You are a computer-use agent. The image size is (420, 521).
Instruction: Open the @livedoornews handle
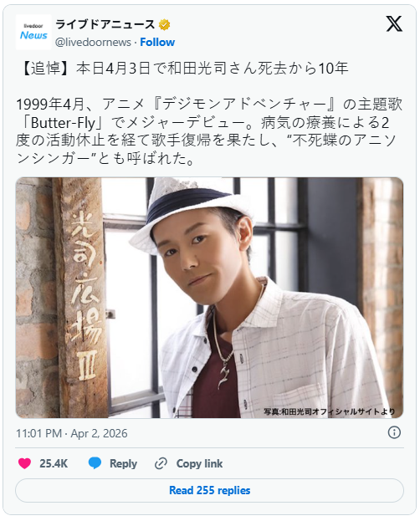click(x=93, y=42)
